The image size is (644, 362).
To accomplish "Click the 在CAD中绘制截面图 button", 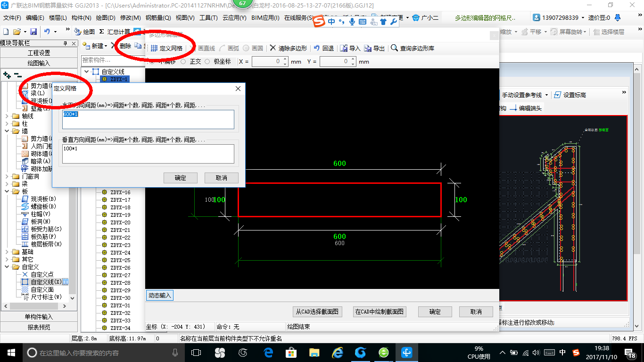I will [x=380, y=312].
